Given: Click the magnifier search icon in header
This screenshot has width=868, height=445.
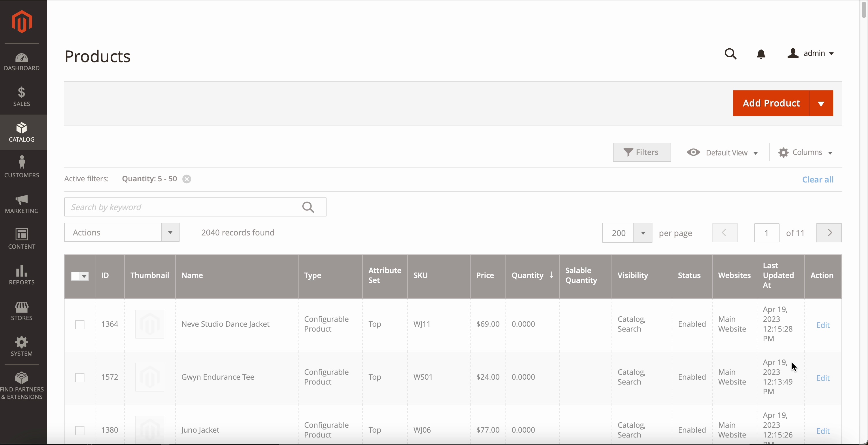Looking at the screenshot, I should tap(731, 54).
